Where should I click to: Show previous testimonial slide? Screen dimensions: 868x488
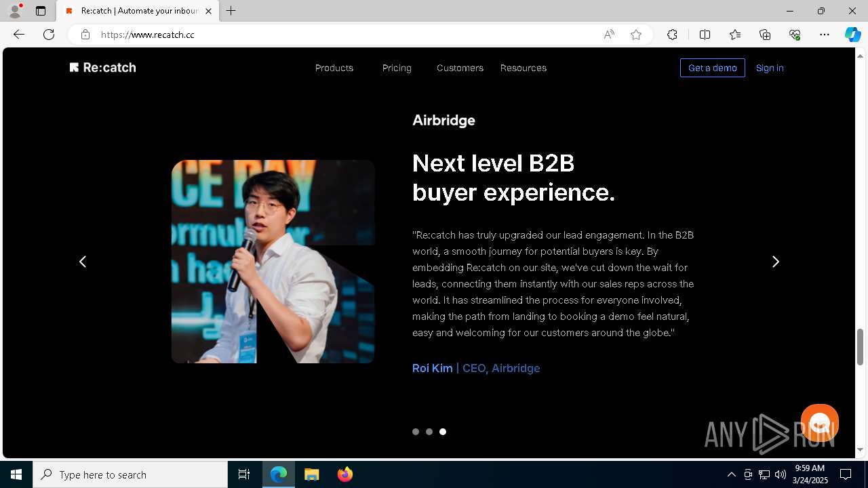pos(83,262)
